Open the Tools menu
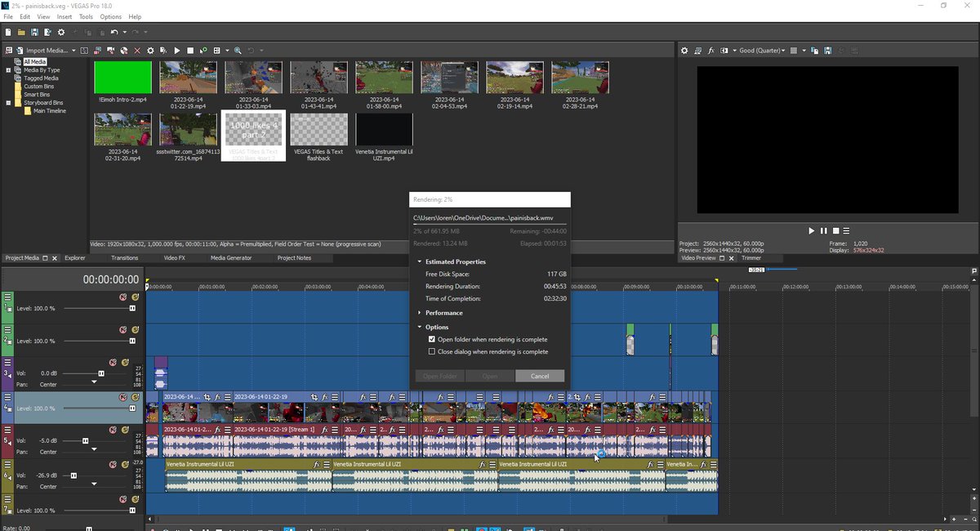980x531 pixels. (86, 16)
